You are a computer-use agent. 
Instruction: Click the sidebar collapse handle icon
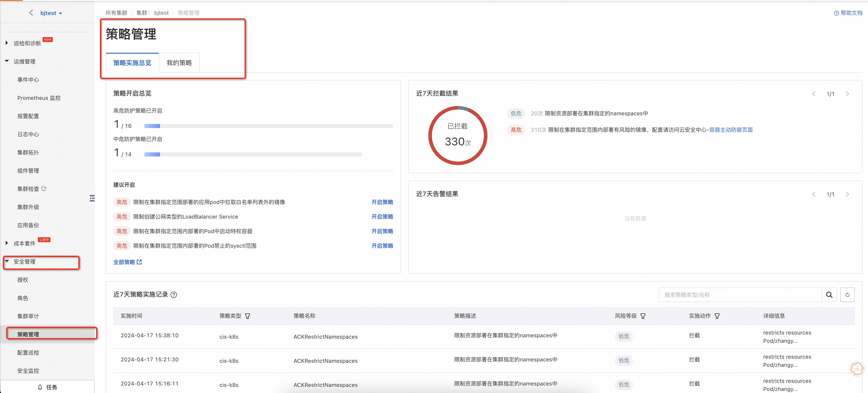92,198
